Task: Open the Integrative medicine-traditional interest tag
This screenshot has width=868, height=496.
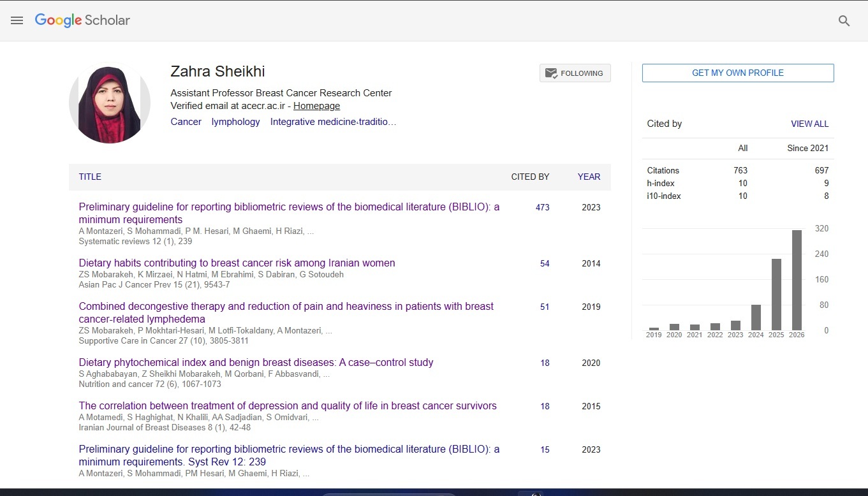Action: [x=333, y=122]
